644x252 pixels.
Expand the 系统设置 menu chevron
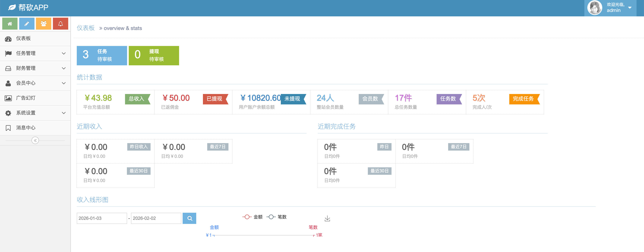point(64,113)
